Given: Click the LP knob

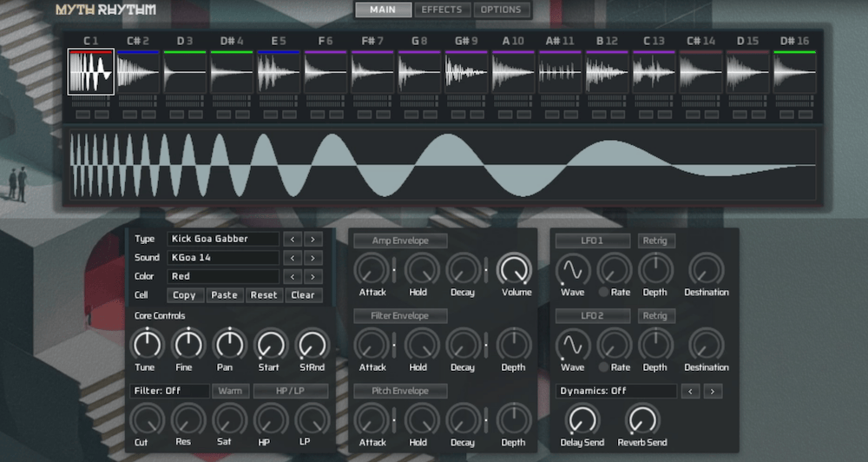Looking at the screenshot, I should click(x=312, y=419).
